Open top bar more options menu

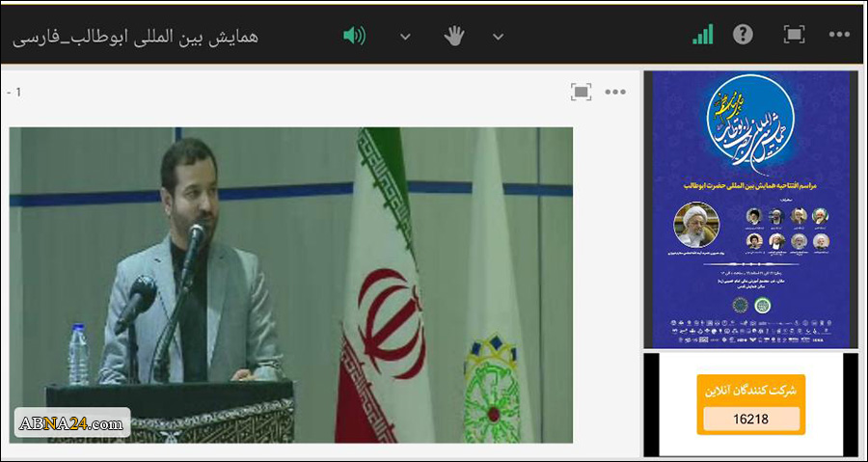tap(839, 35)
